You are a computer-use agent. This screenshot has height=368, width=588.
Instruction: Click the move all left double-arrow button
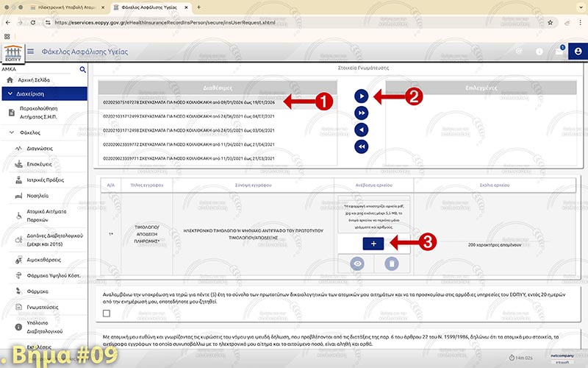361,146
